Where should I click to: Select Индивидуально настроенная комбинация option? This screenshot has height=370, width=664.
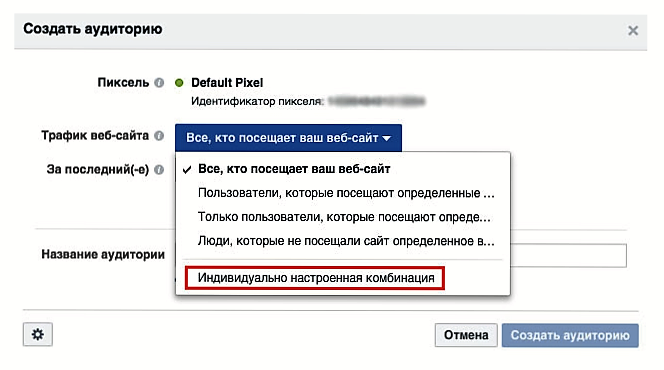[x=315, y=278]
